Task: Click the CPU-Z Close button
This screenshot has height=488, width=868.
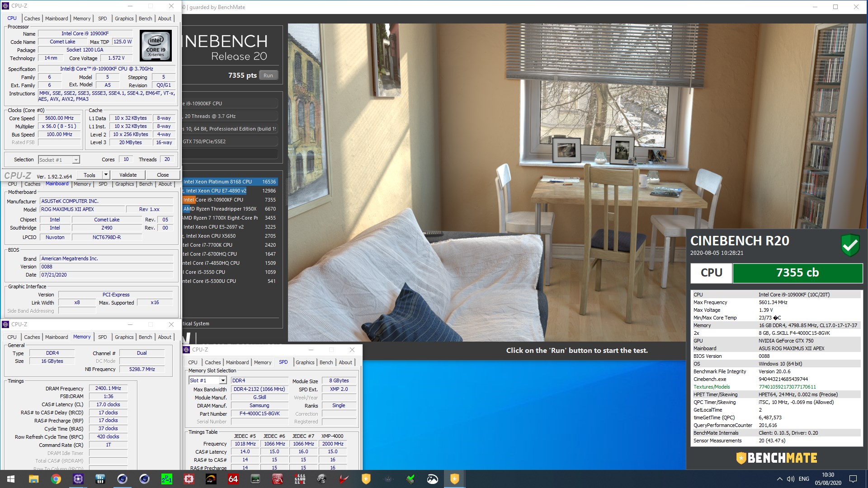Action: (163, 175)
